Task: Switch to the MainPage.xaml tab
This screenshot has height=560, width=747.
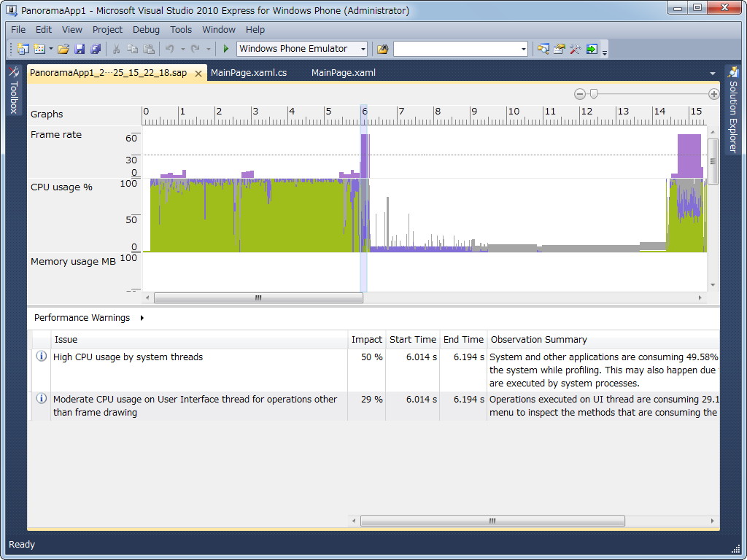Action: pyautogui.click(x=343, y=73)
